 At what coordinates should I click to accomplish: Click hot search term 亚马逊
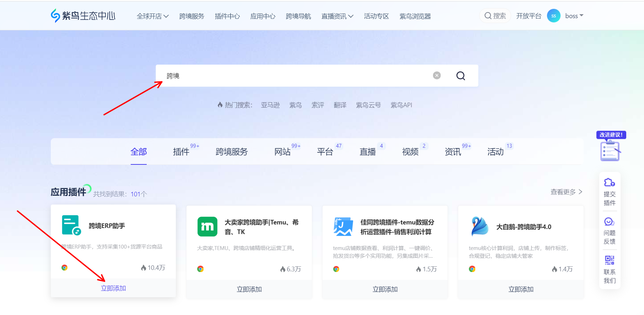[x=270, y=105]
